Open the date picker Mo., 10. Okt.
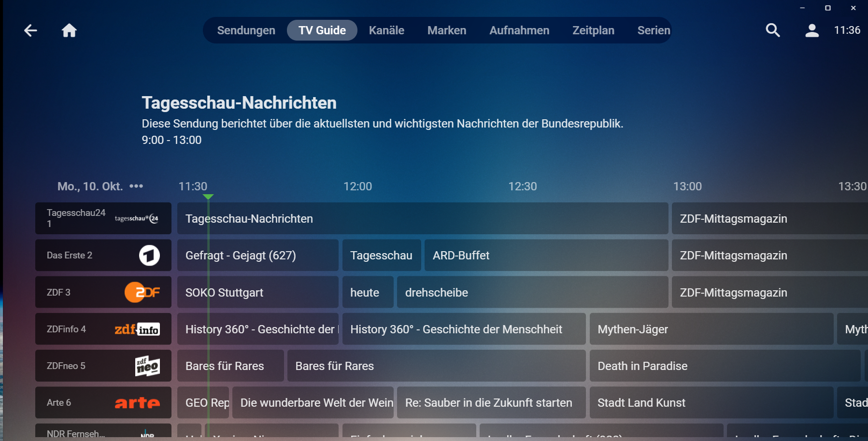The image size is (868, 441). (100, 186)
